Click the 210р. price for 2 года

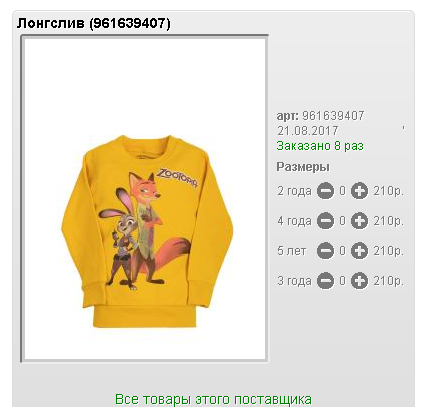coord(388,191)
